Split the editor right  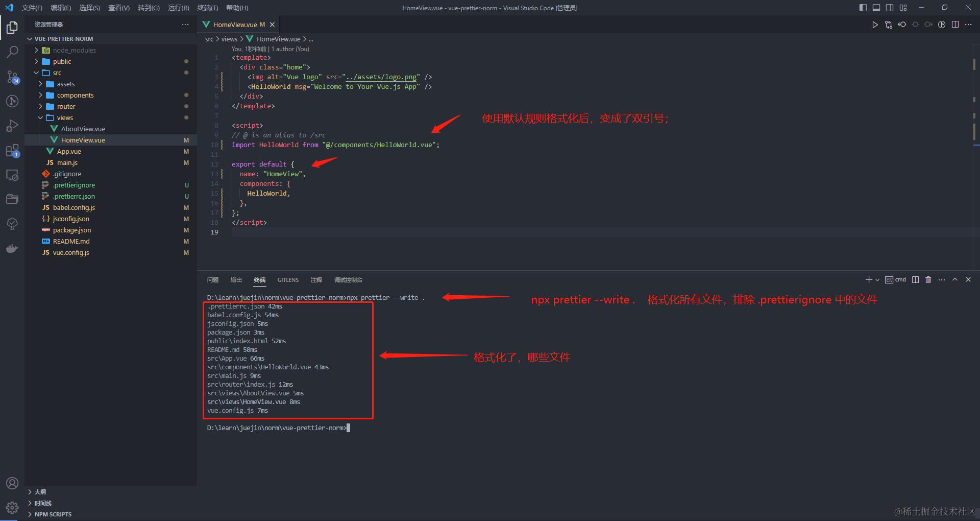[x=955, y=25]
